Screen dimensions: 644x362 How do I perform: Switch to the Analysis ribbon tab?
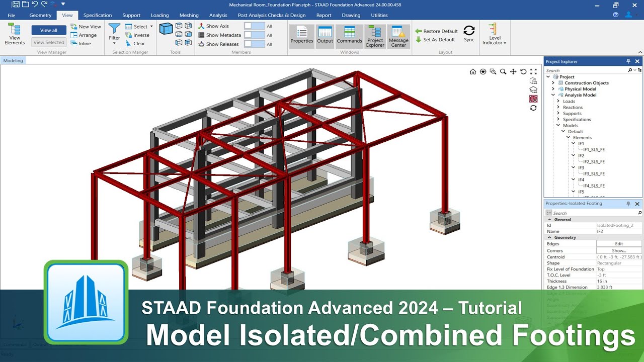point(218,15)
